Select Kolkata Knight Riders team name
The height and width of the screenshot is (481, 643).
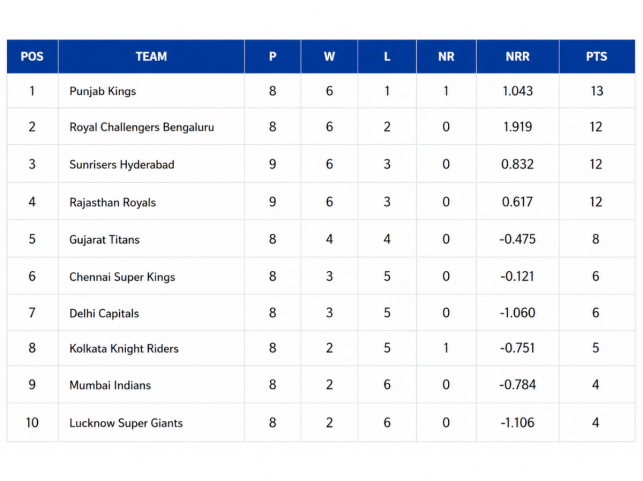pyautogui.click(x=124, y=349)
